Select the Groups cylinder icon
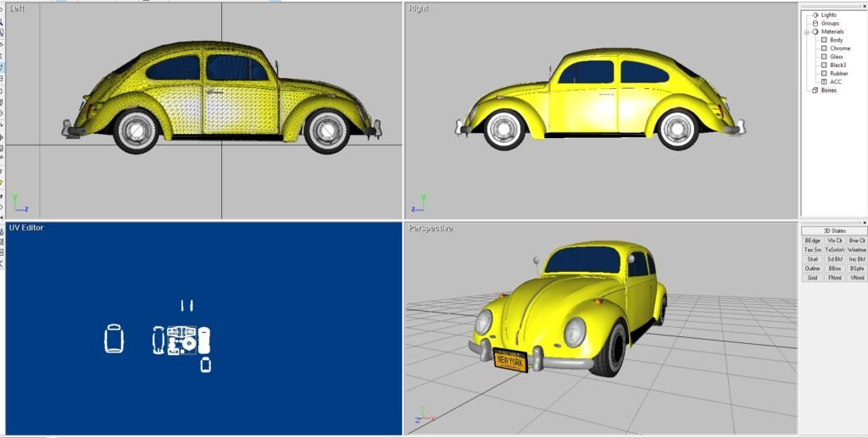This screenshot has width=868, height=438. click(815, 23)
